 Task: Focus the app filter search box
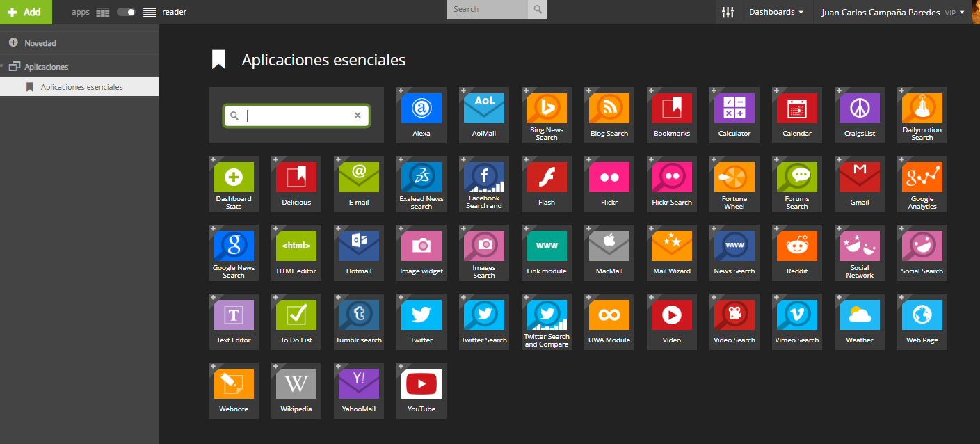tap(296, 116)
